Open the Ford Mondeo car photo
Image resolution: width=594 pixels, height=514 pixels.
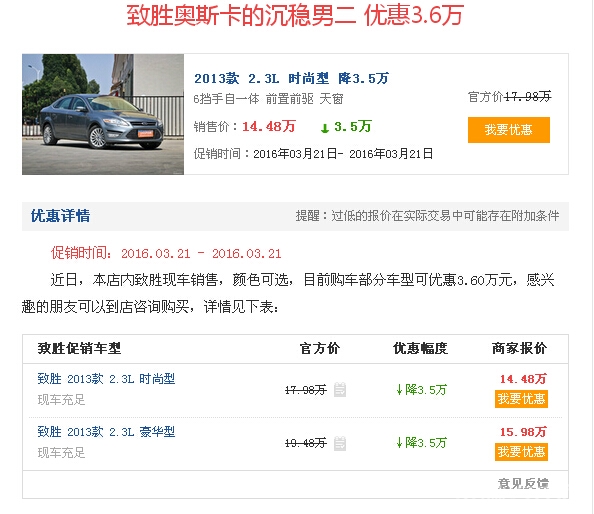(103, 114)
